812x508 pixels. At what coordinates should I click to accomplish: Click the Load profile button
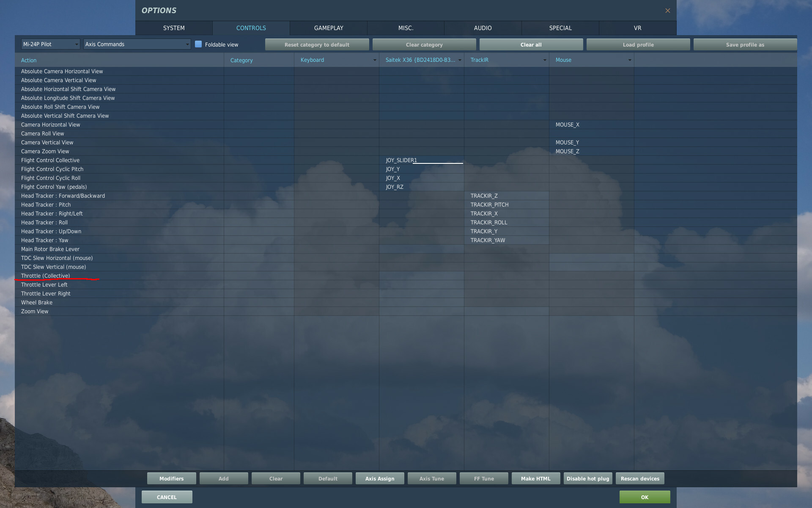[638, 44]
